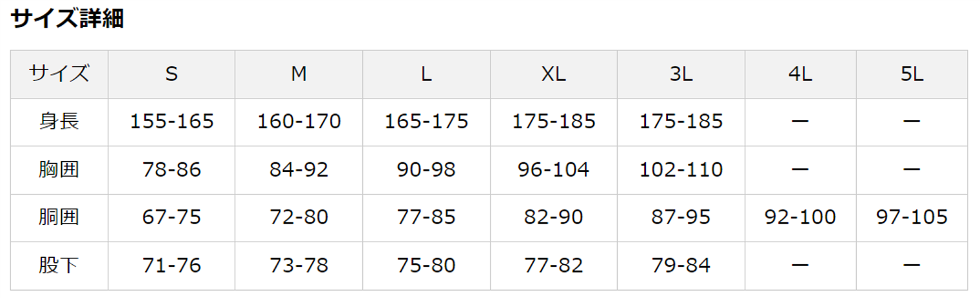
Task: Select the M size column header
Action: tap(299, 74)
